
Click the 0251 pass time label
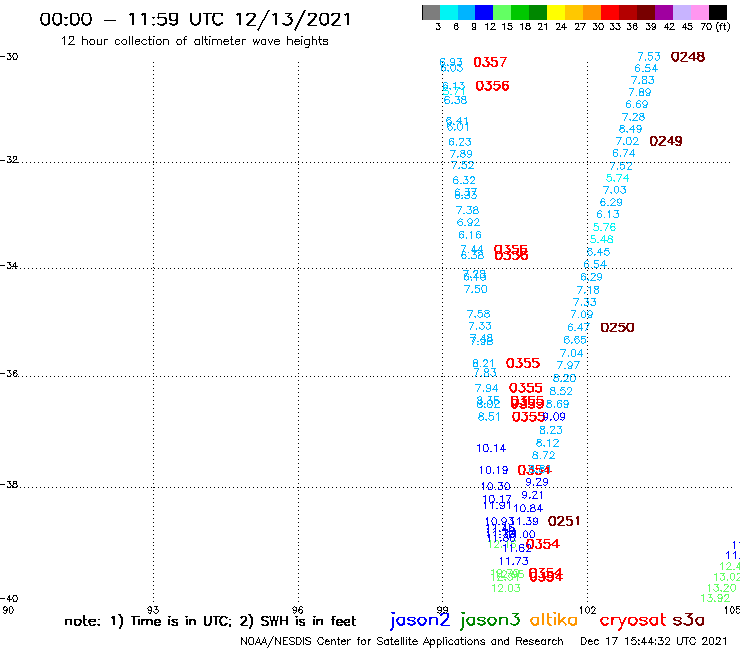[564, 521]
